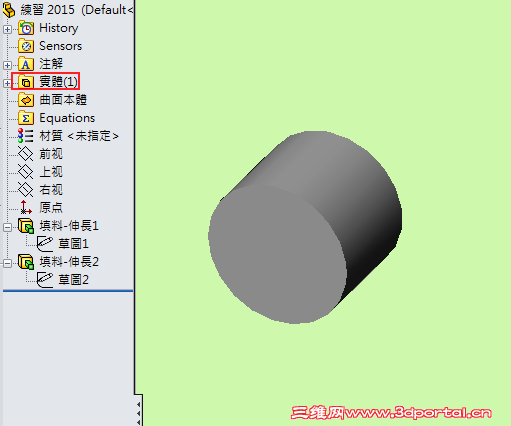Image resolution: width=511 pixels, height=426 pixels.
Task: Click the 實體(1) solid bodies folder icon
Action: [26, 82]
